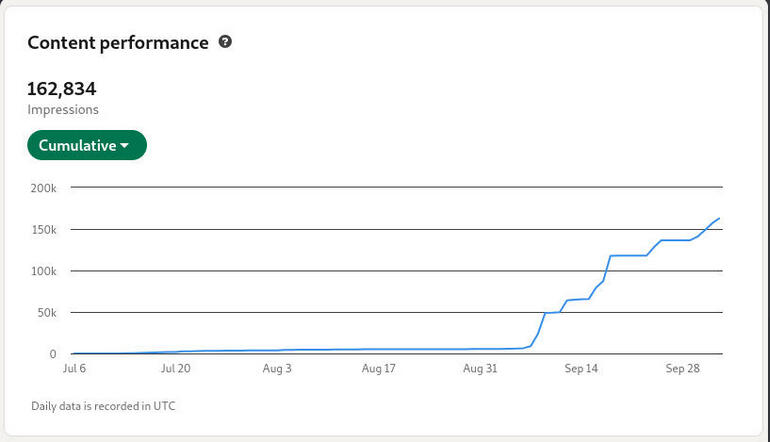Click the 150k y-axis label
This screenshot has height=442, width=770.
44,230
